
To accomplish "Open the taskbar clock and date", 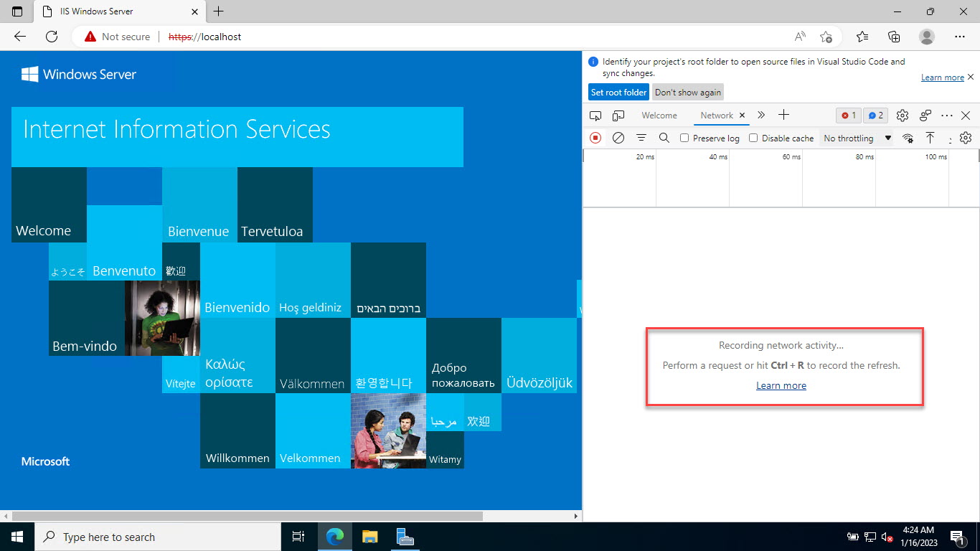I will (919, 537).
